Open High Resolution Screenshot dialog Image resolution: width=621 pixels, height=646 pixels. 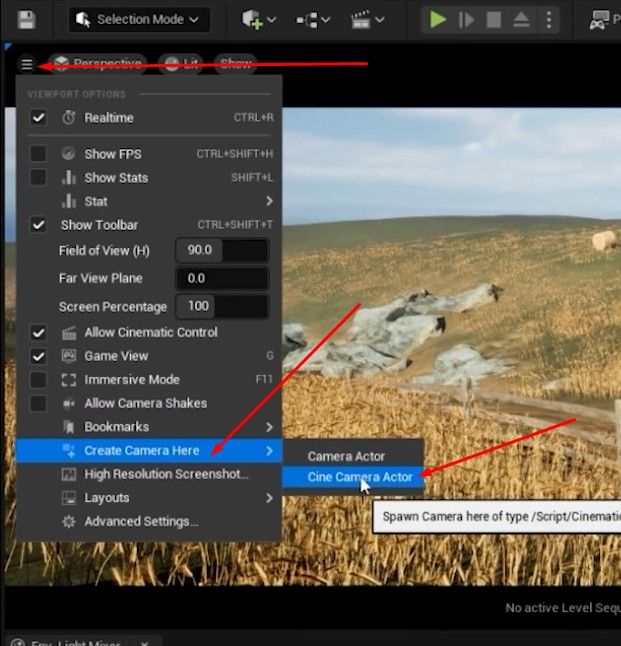pos(149,474)
